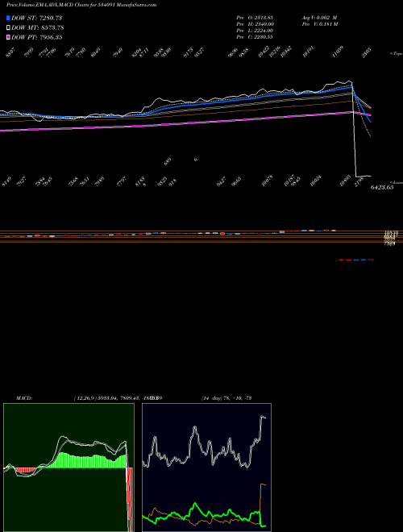Click the candlestick strip with orange lines
Viewport: 403px width, 532px height.
pyautogui.click(x=201, y=236)
